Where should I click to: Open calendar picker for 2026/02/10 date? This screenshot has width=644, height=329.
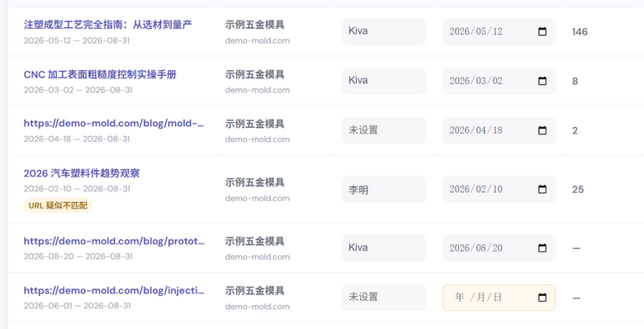(x=542, y=189)
